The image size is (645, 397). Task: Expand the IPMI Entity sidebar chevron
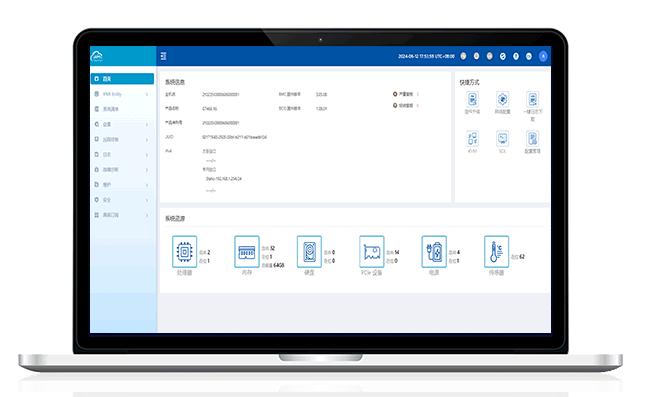tap(147, 94)
